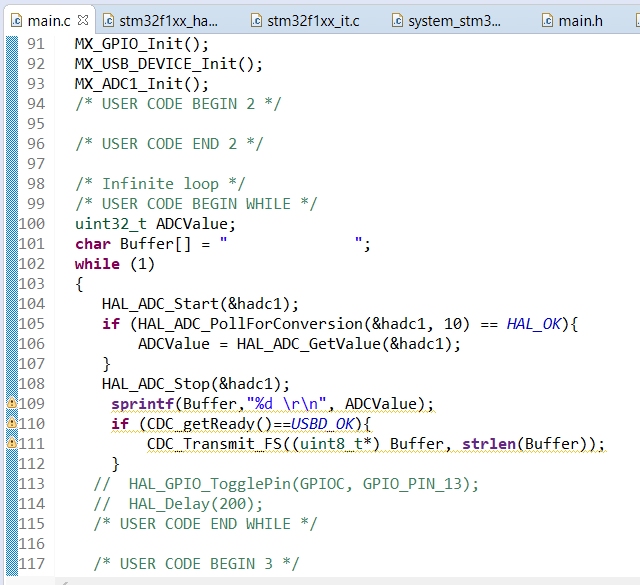
Task: Click the warning icon beside line 110
Action: pyautogui.click(x=12, y=424)
